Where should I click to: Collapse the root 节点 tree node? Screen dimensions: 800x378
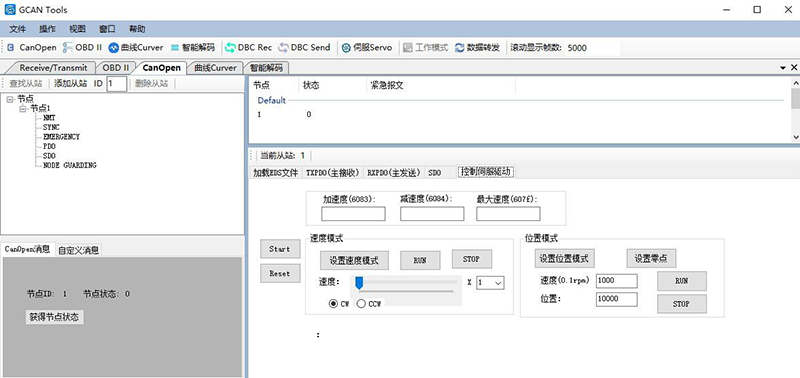(10, 99)
